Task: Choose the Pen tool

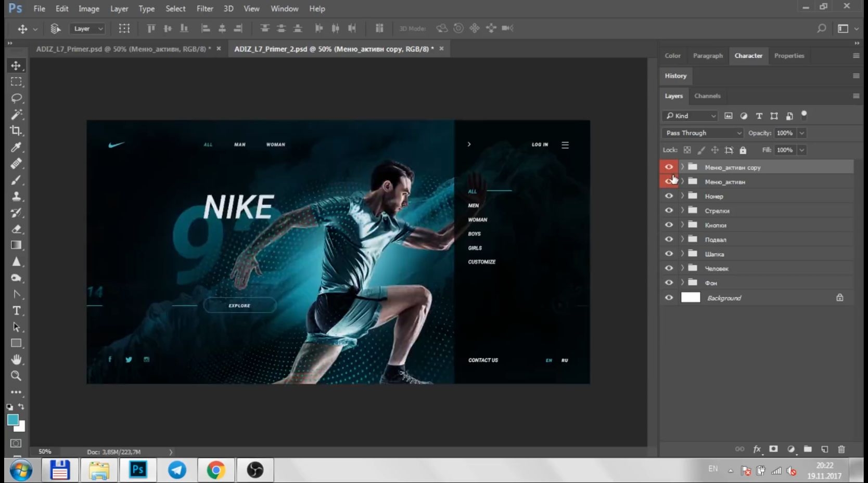Action: (16, 294)
